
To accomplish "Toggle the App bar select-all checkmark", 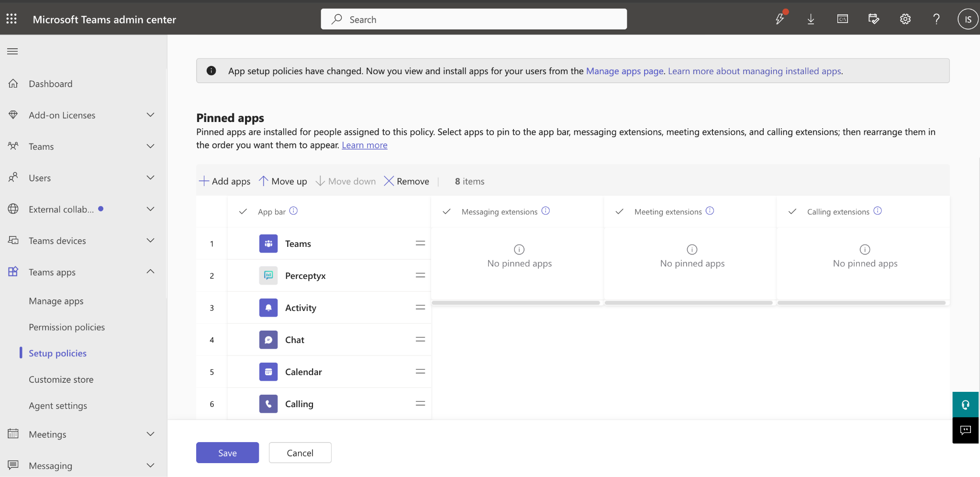I will click(x=243, y=211).
